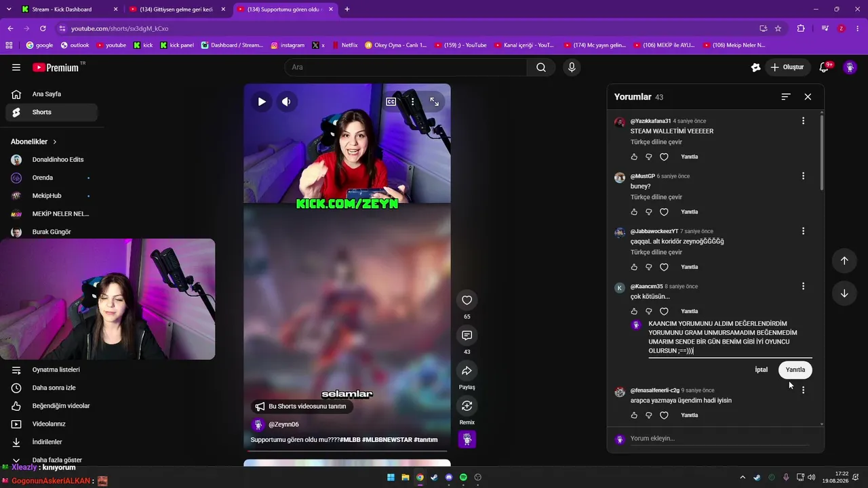The image size is (868, 488).
Task: Open the Short's sound avatar below Remix
Action: tap(467, 439)
